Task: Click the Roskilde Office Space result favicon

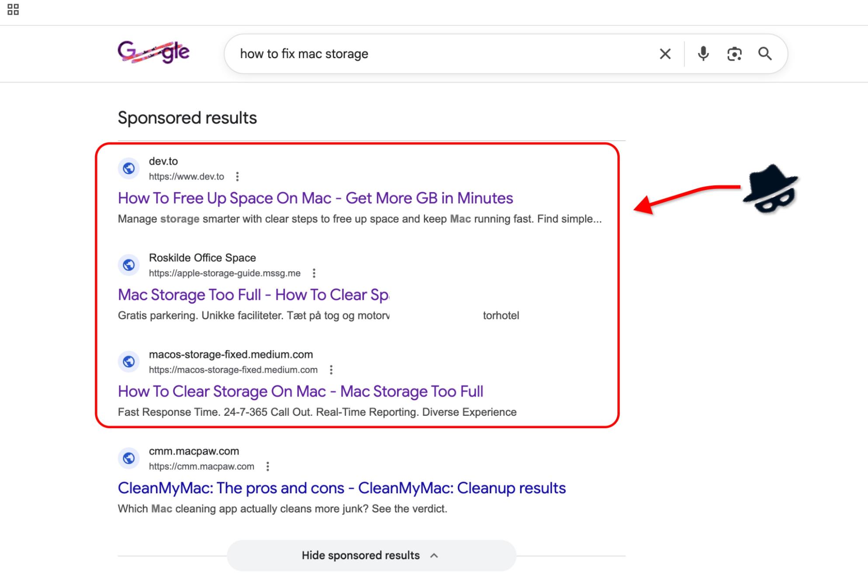Action: tap(128, 265)
